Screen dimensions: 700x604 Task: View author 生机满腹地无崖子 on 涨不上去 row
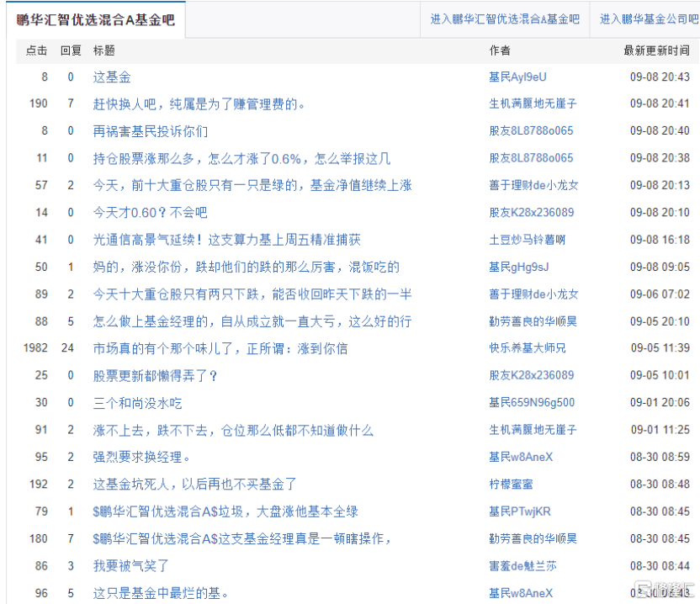click(533, 430)
